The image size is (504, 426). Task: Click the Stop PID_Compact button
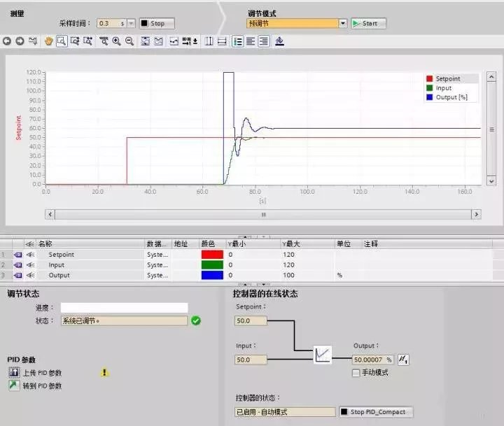376,412
